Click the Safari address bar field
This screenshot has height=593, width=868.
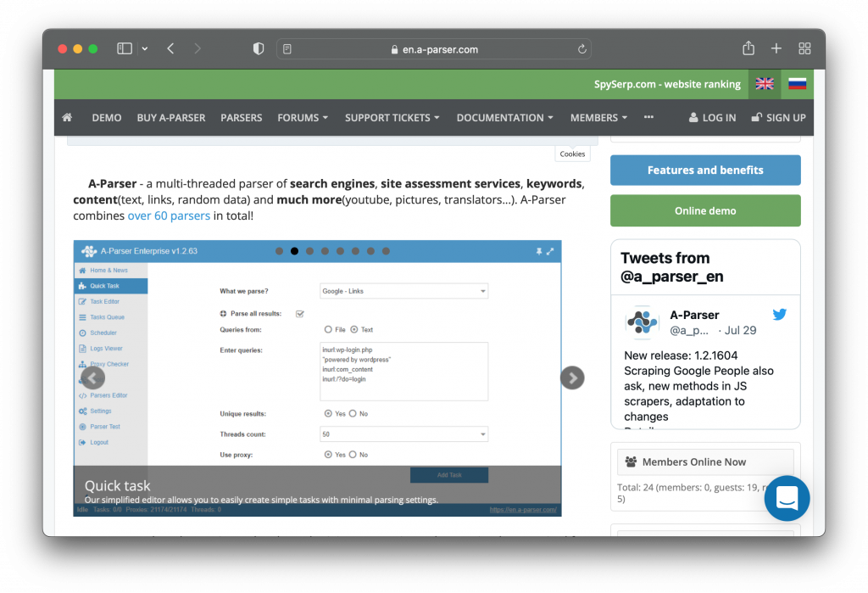[x=434, y=49]
